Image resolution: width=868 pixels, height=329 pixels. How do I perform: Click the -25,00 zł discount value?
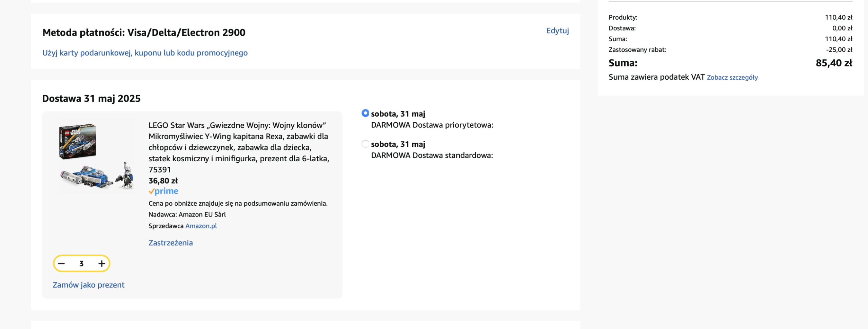pyautogui.click(x=839, y=50)
